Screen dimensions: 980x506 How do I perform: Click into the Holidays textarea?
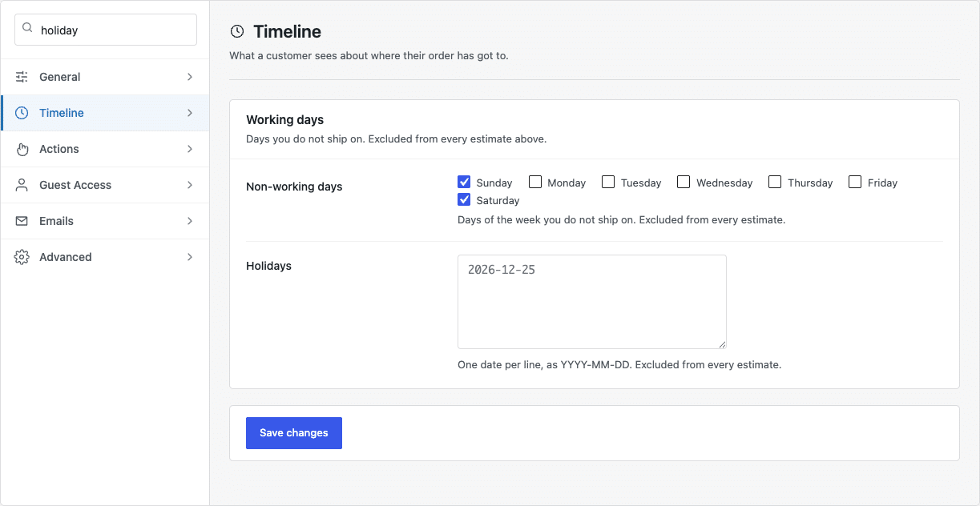(592, 302)
